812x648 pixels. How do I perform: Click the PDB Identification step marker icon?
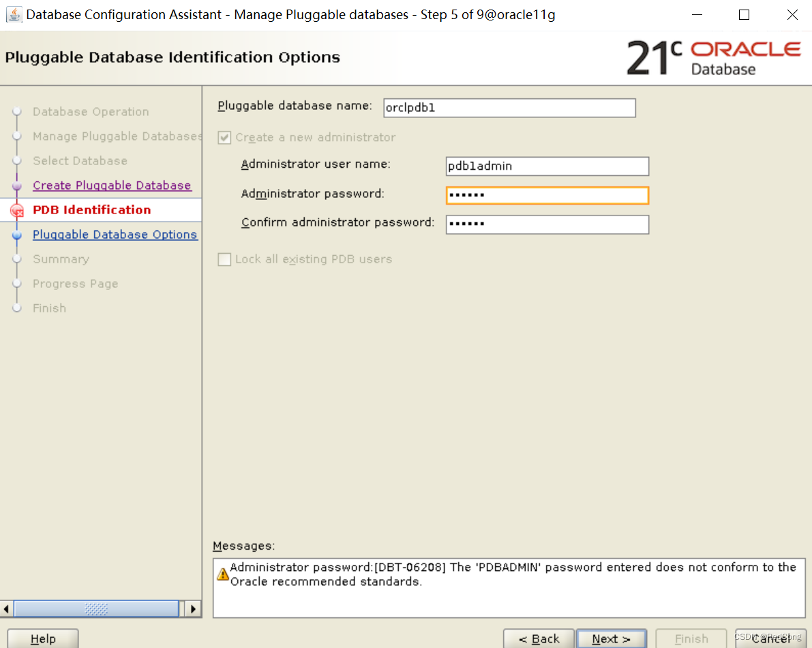(17, 210)
